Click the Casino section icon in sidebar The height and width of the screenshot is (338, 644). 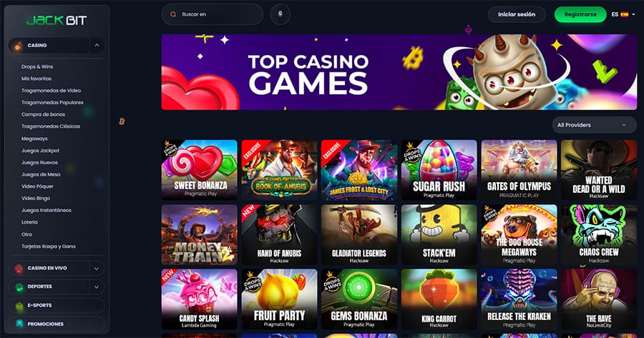tap(18, 46)
